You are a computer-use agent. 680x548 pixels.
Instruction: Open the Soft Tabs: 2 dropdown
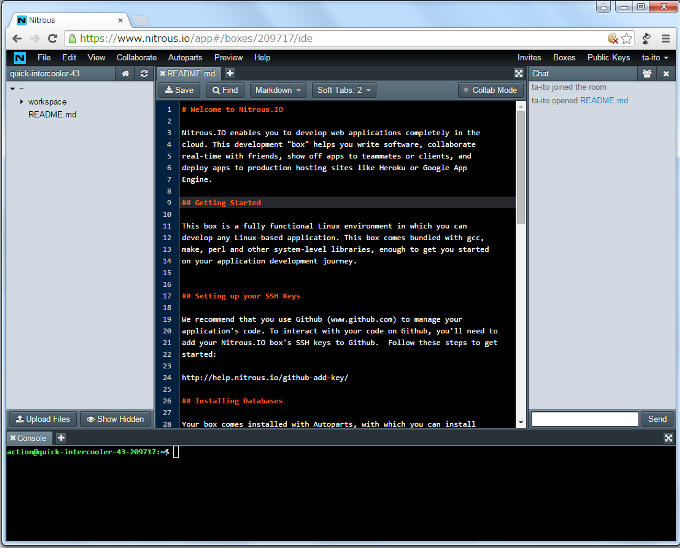[344, 90]
